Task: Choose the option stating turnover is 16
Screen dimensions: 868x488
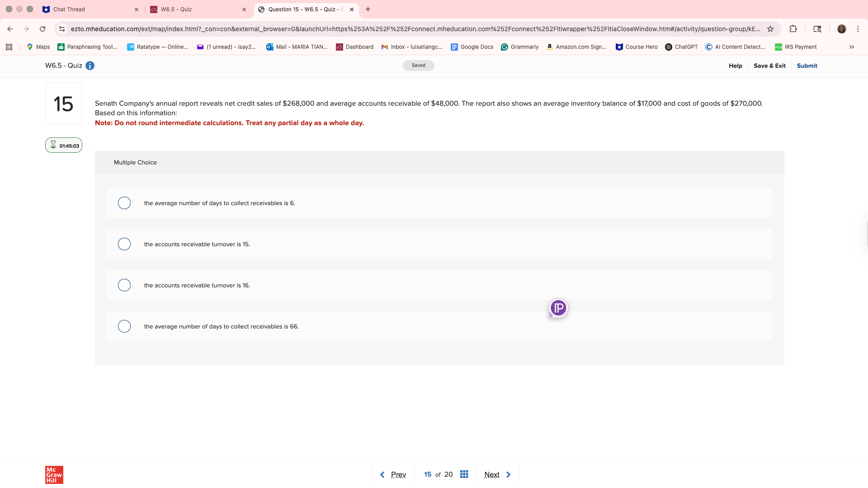Action: 124,285
